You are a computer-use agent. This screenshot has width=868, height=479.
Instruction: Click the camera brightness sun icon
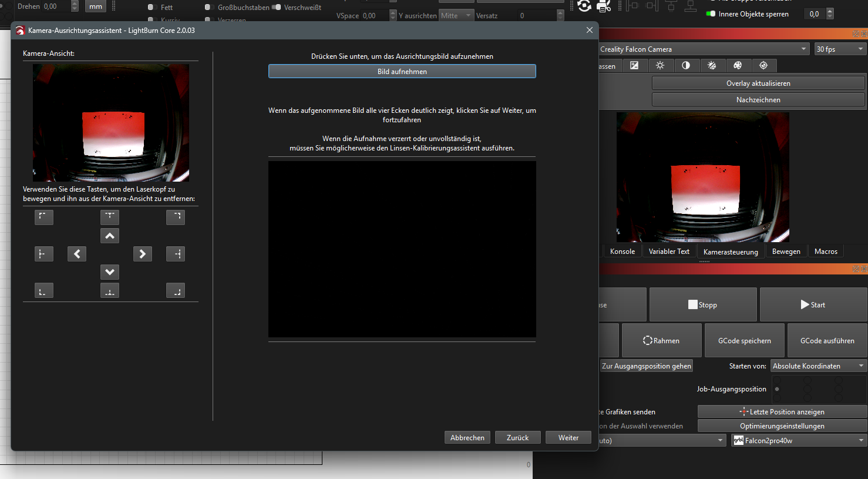click(x=660, y=65)
